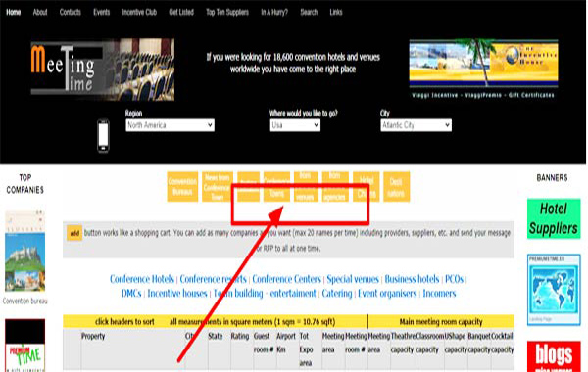Click the mobile phone icon
The width and height of the screenshot is (588, 372).
[x=103, y=136]
